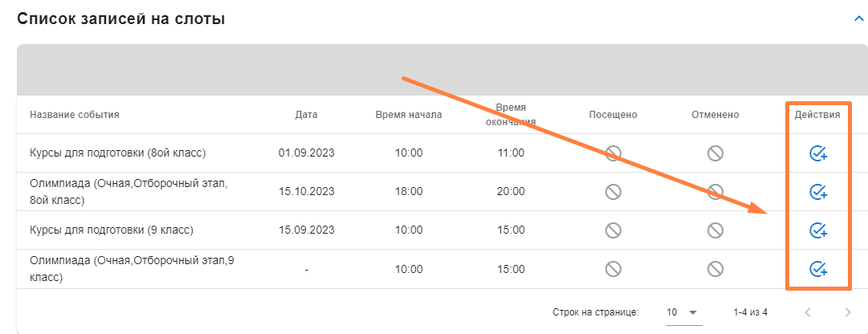Click Посещено icon in the undated Olympiad row
The image size is (868, 334).
[613, 269]
